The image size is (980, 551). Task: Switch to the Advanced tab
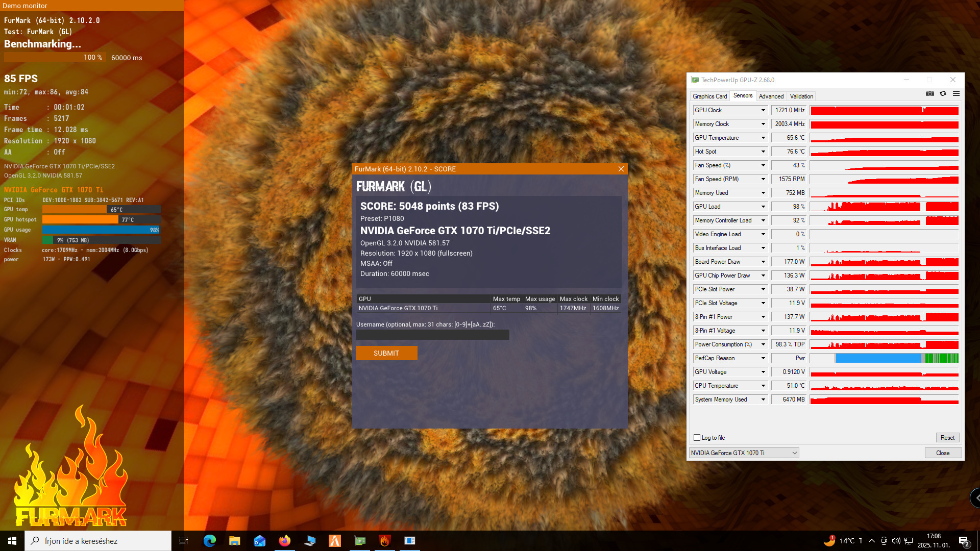click(771, 96)
